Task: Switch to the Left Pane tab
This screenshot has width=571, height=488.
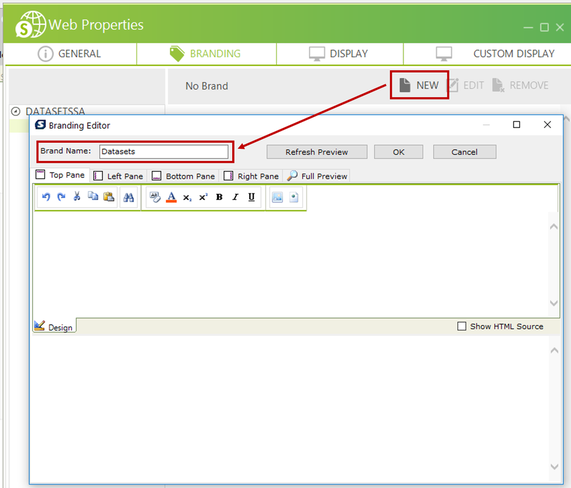Action: [118, 176]
